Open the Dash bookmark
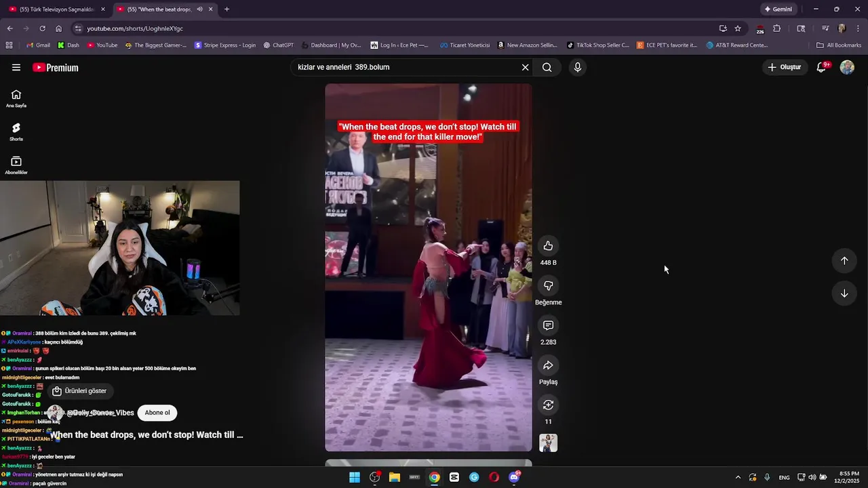 68,45
